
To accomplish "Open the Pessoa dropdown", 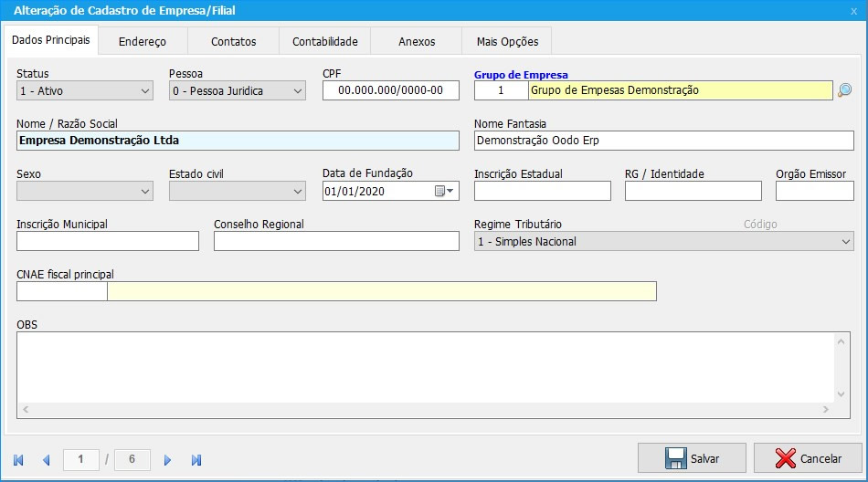I will pyautogui.click(x=238, y=90).
